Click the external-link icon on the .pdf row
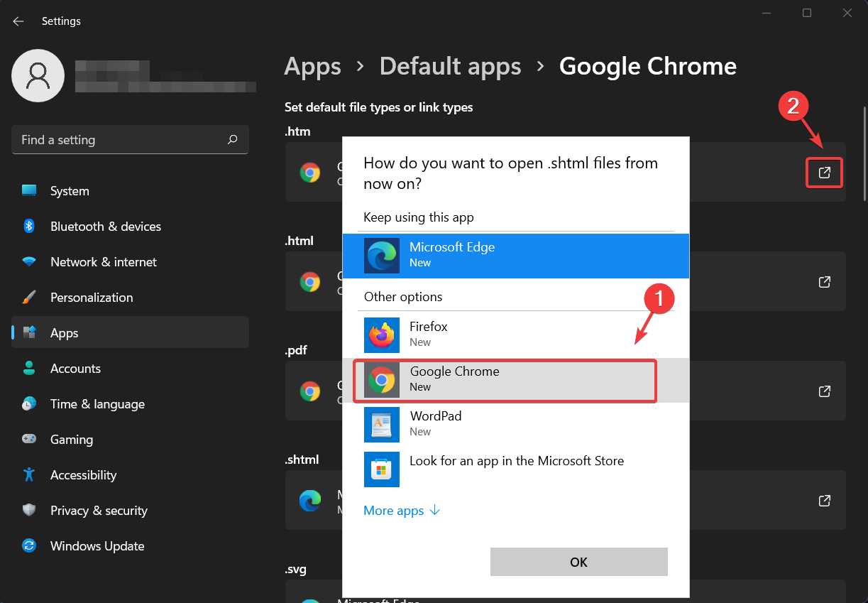 coord(824,391)
